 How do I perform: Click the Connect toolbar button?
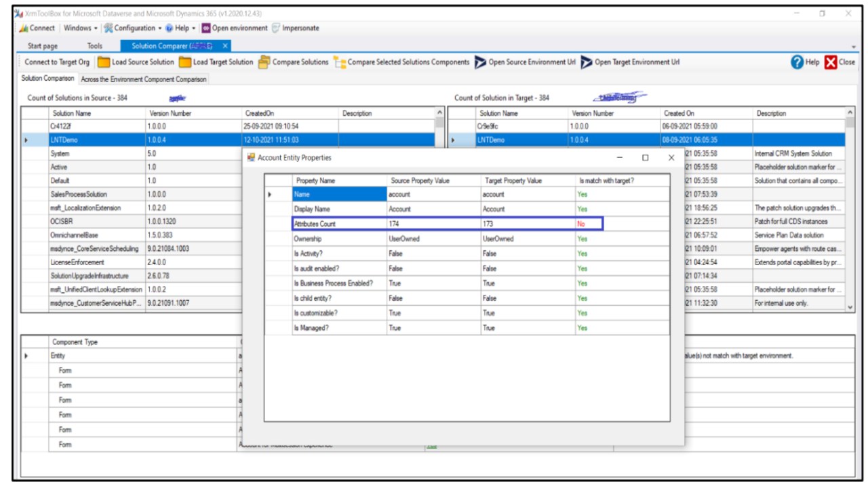[x=38, y=28]
